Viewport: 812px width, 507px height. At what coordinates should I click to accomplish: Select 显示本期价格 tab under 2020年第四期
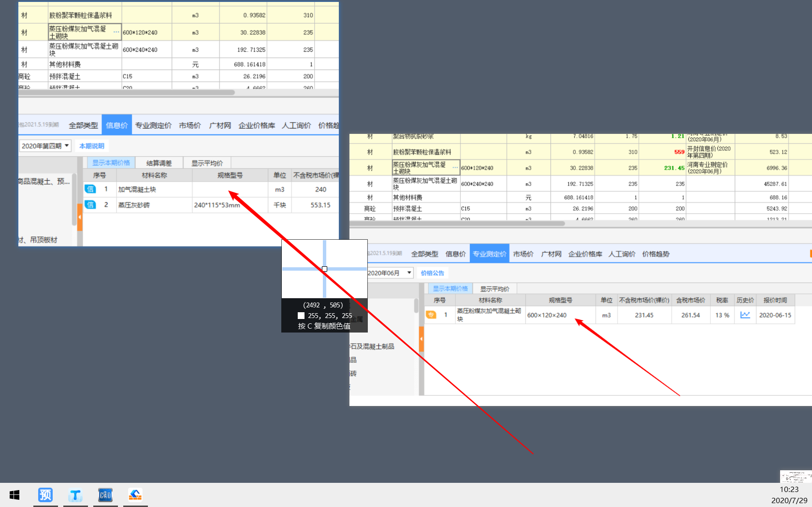(111, 163)
